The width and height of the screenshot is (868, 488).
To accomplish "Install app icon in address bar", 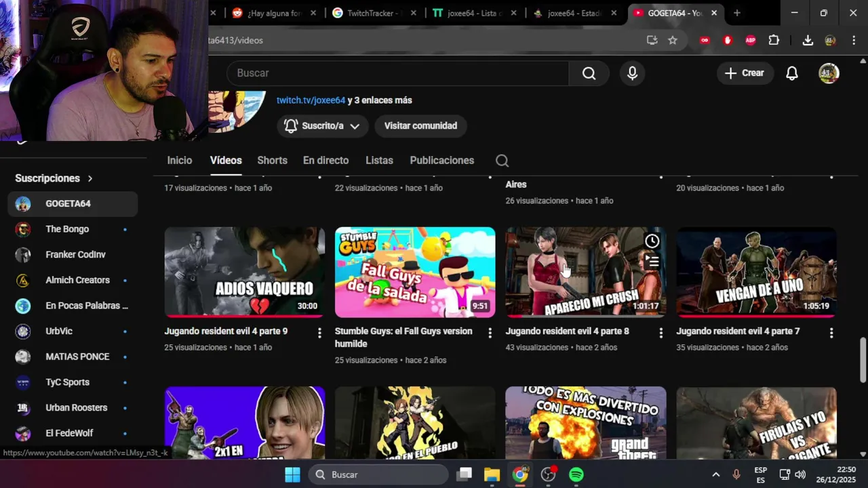I will 652,41.
